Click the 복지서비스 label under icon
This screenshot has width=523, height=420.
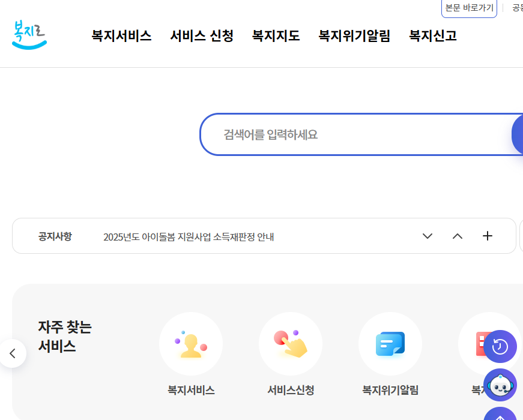tap(191, 390)
